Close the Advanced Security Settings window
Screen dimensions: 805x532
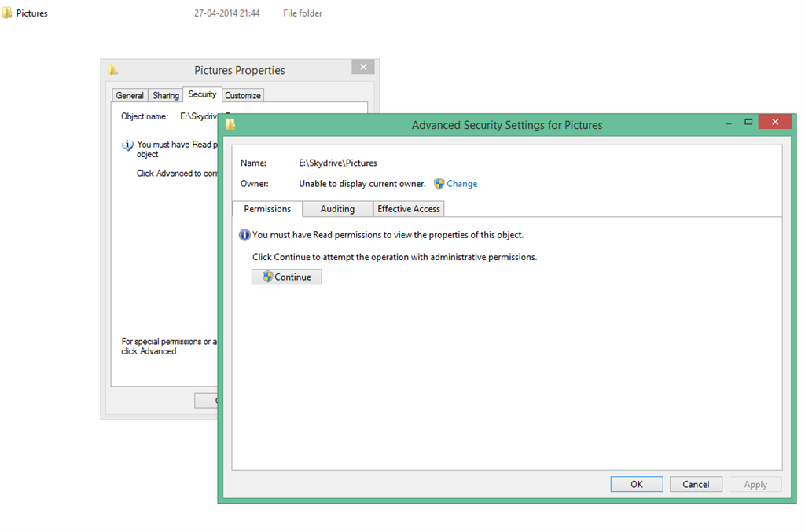tap(775, 122)
